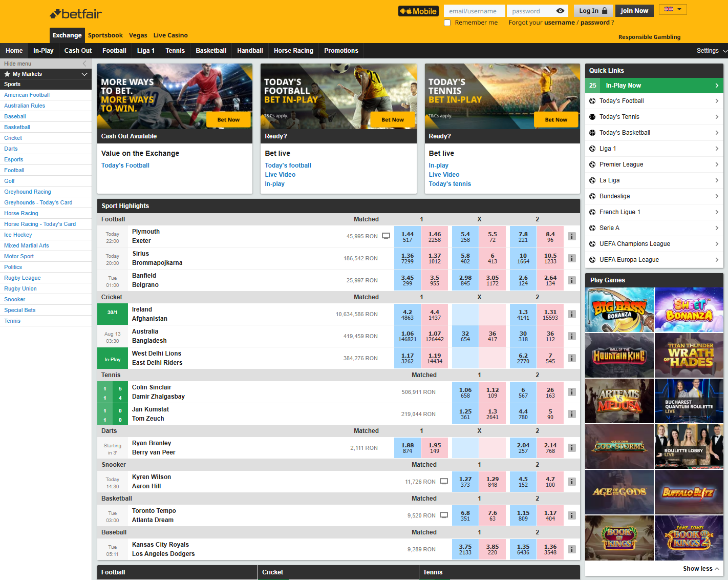Expand the Settings dropdown
Screen dimensions: 728x580
click(712, 51)
